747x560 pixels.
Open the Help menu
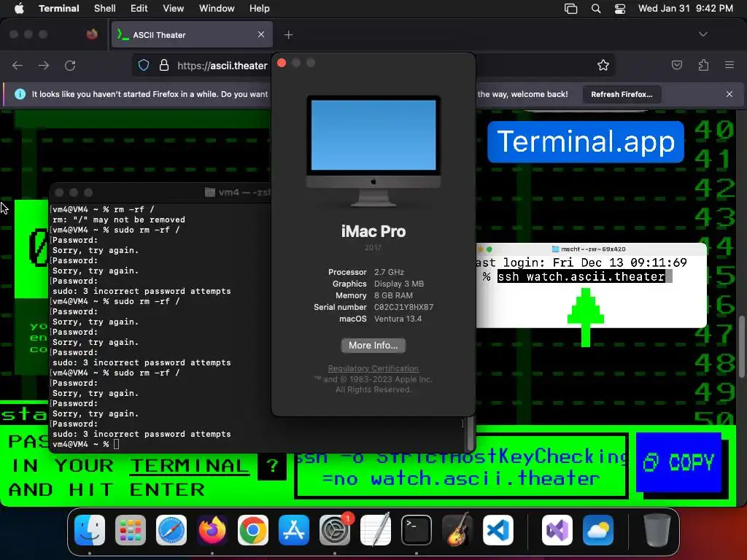(x=259, y=8)
